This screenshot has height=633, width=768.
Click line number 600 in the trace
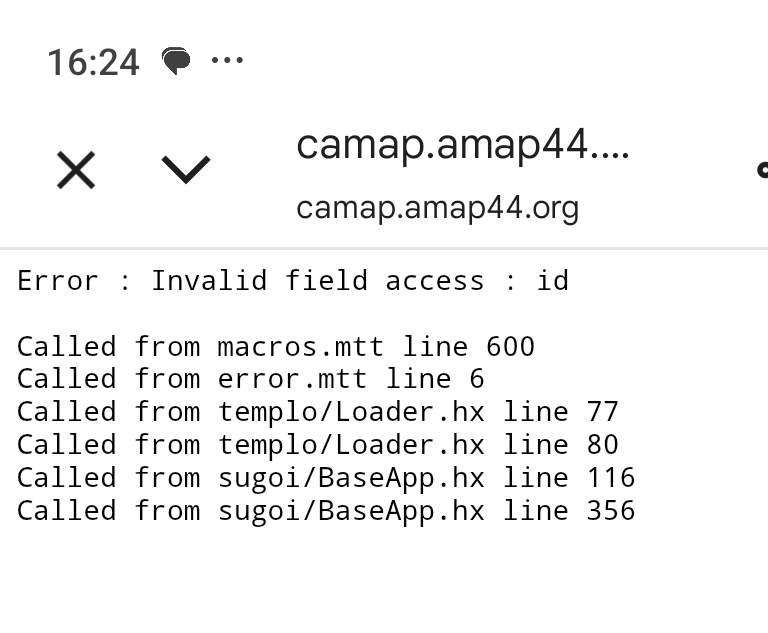point(510,347)
